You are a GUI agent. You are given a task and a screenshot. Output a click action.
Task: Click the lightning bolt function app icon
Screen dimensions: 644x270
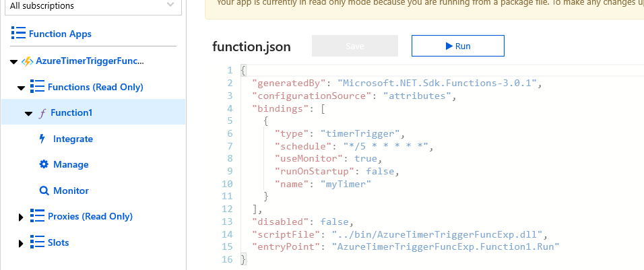(27, 61)
